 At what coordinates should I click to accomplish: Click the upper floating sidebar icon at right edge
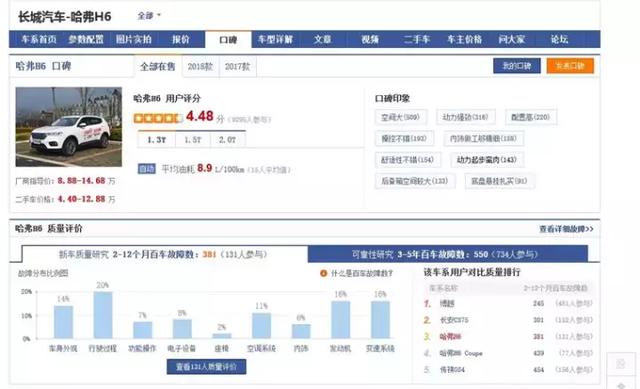[x=620, y=364]
